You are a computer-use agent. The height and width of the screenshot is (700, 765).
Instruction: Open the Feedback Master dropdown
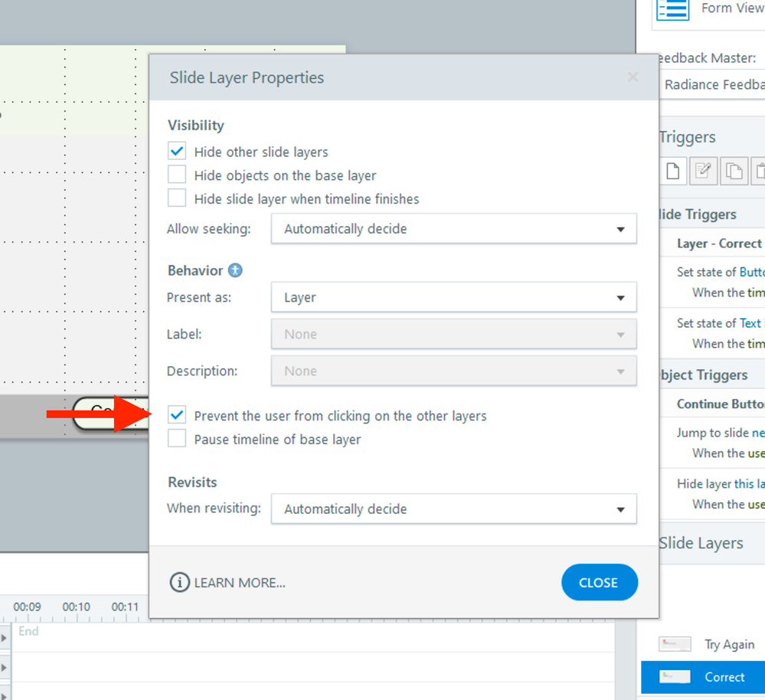(x=712, y=84)
